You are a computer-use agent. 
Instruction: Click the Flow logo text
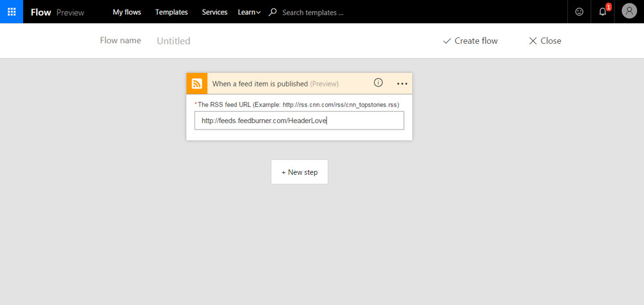click(x=41, y=12)
